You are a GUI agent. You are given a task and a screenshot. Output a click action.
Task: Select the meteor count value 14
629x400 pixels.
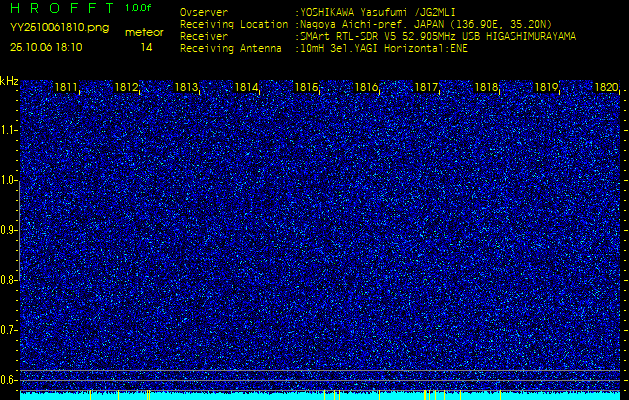click(147, 47)
